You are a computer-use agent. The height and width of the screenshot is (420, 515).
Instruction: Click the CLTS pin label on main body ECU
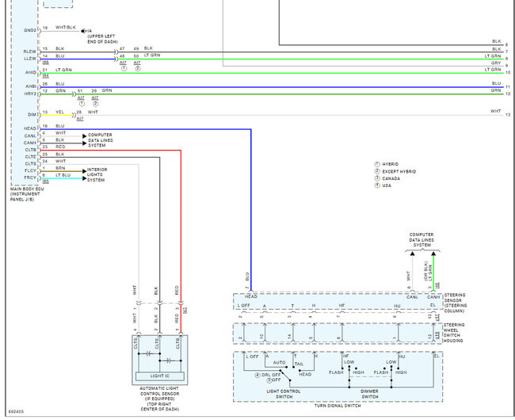31,163
